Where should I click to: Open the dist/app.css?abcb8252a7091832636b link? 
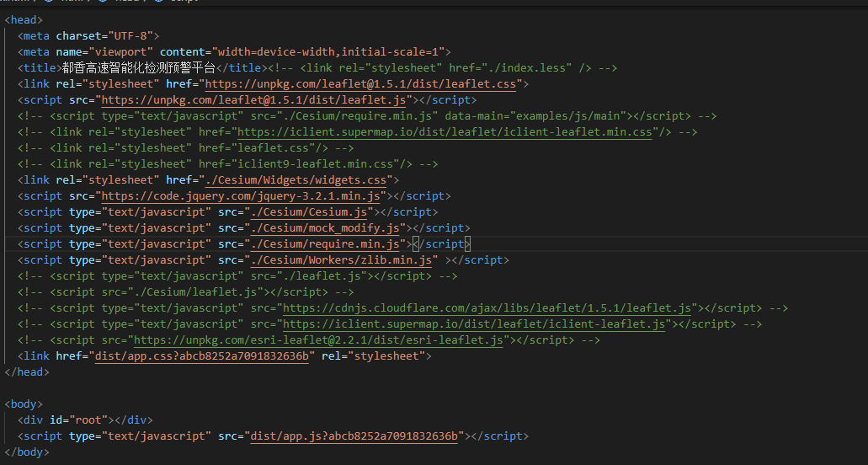pos(201,356)
